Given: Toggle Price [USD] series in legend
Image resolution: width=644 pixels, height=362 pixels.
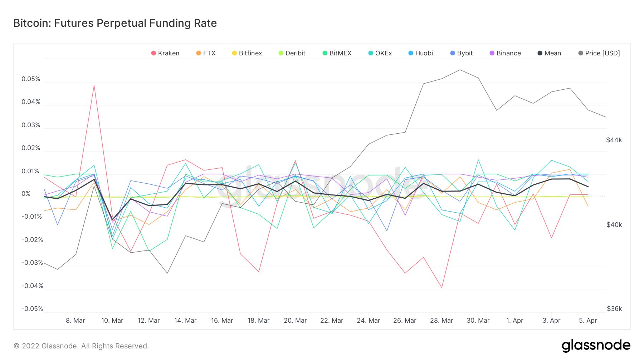Looking at the screenshot, I should (x=599, y=53).
